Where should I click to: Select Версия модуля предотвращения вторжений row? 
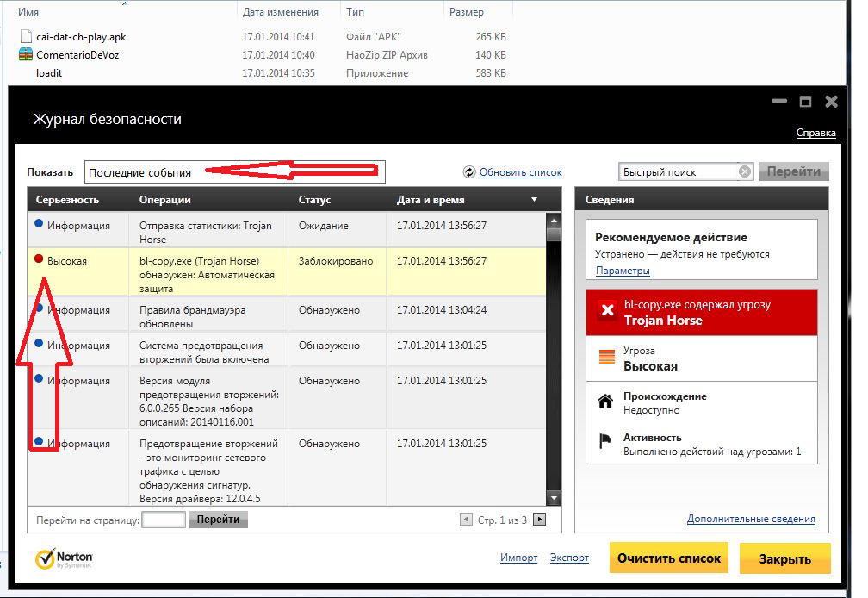pyautogui.click(x=286, y=398)
